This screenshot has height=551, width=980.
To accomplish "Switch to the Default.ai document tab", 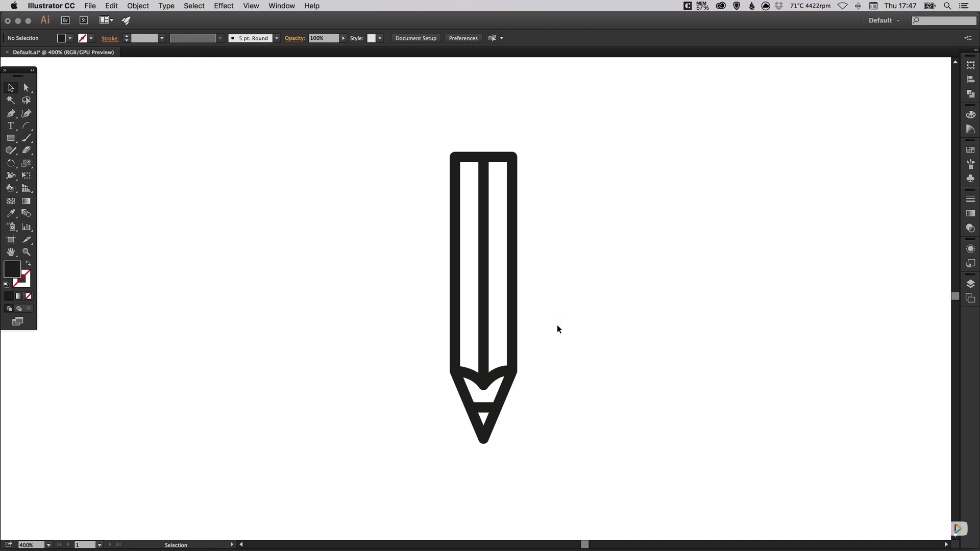I will point(64,52).
